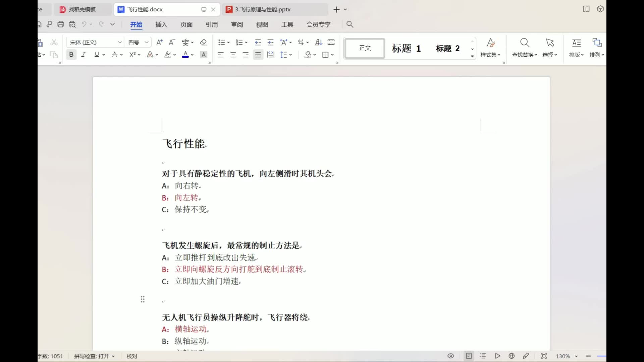
Task: Apply the 正文 style
Action: (x=365, y=48)
